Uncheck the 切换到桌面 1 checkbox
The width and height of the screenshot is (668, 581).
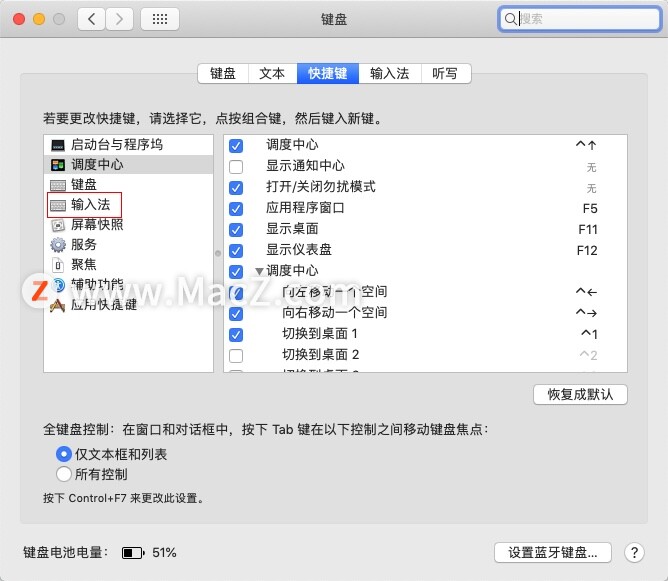pos(236,335)
